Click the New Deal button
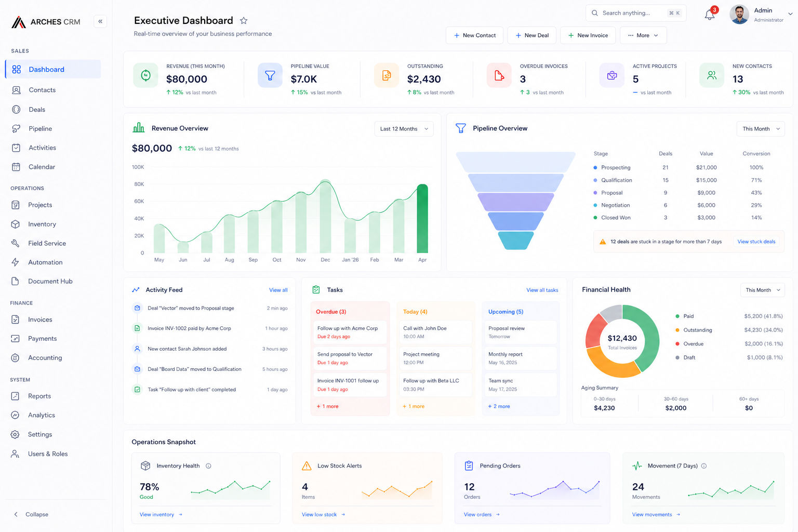Viewport: 798px width, 532px height. 532,35
